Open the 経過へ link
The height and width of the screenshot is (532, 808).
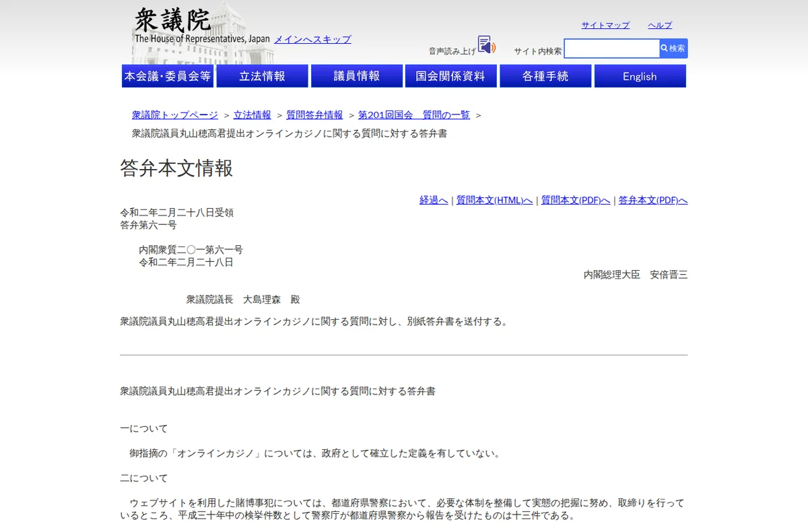click(x=434, y=200)
